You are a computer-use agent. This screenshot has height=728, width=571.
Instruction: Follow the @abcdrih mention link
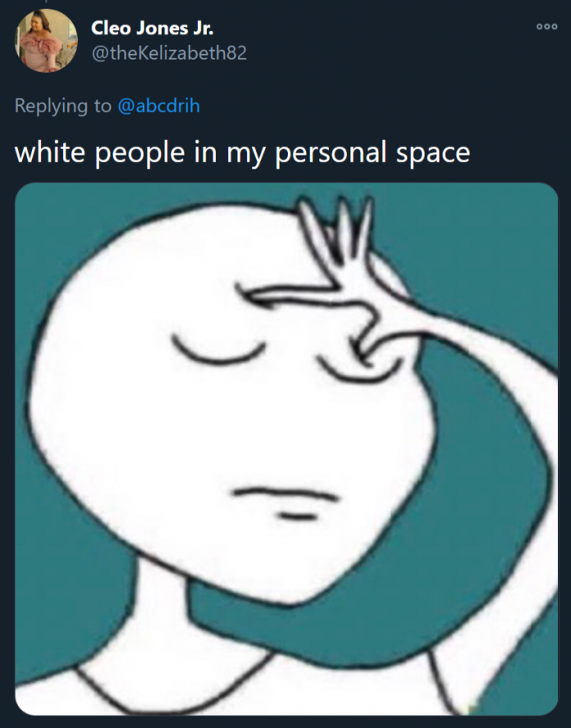pyautogui.click(x=159, y=106)
